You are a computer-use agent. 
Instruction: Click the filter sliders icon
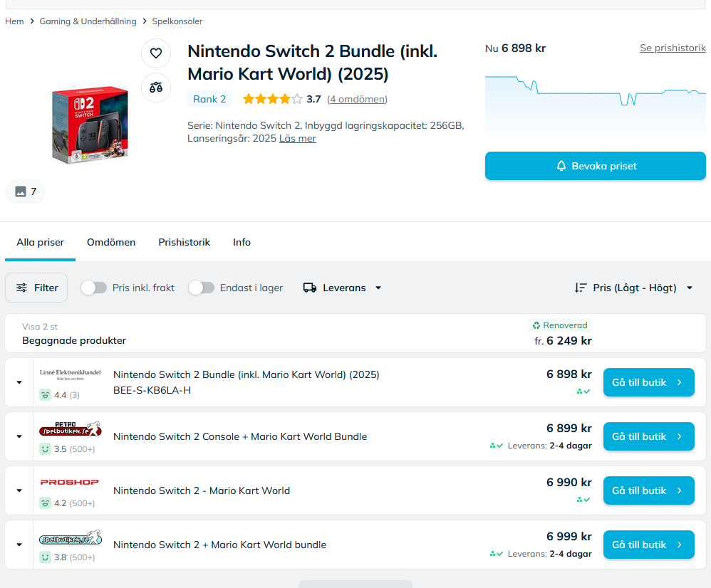[22, 288]
